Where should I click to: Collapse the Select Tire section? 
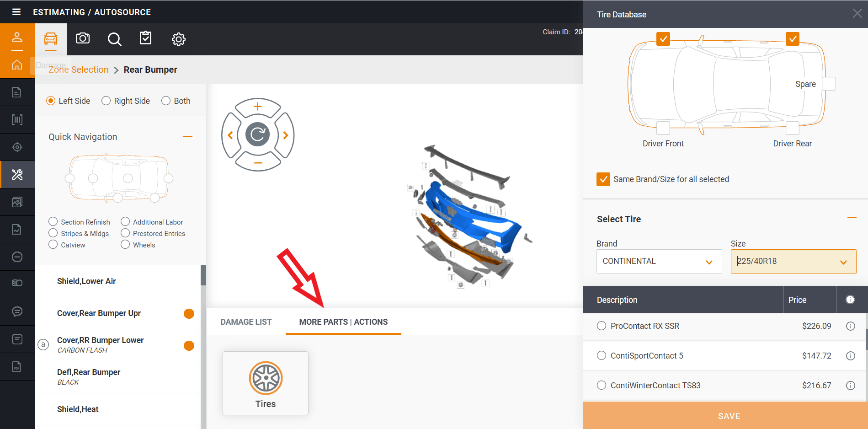(x=851, y=217)
